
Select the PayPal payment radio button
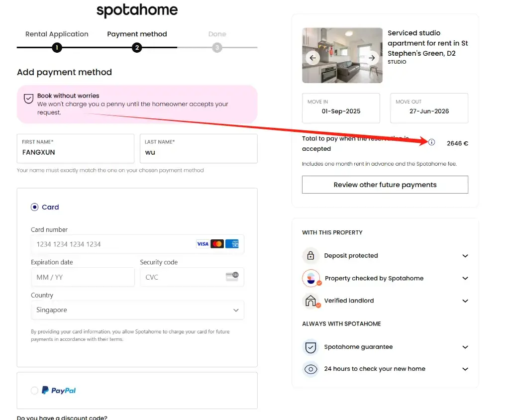tap(34, 391)
